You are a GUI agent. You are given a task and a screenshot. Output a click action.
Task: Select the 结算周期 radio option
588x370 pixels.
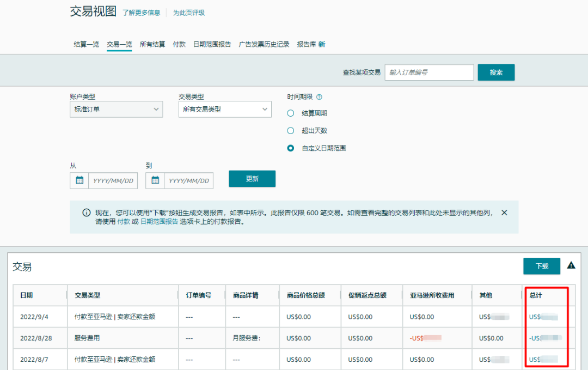click(x=290, y=113)
